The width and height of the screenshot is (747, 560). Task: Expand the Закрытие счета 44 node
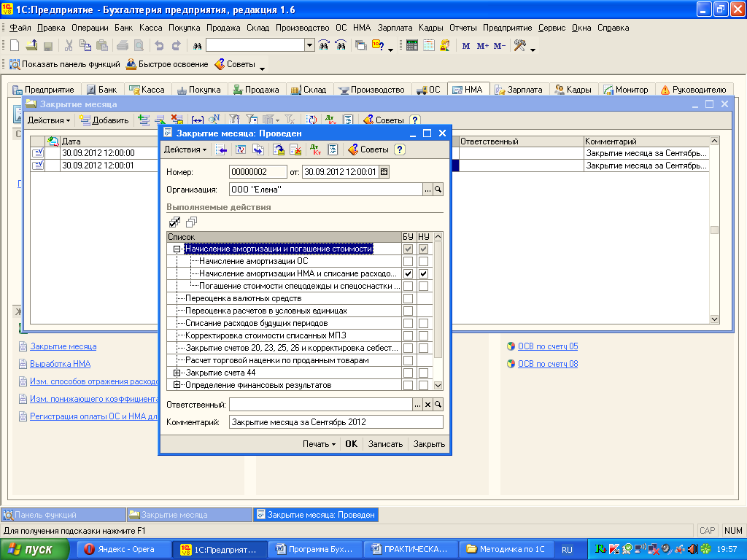(x=177, y=373)
